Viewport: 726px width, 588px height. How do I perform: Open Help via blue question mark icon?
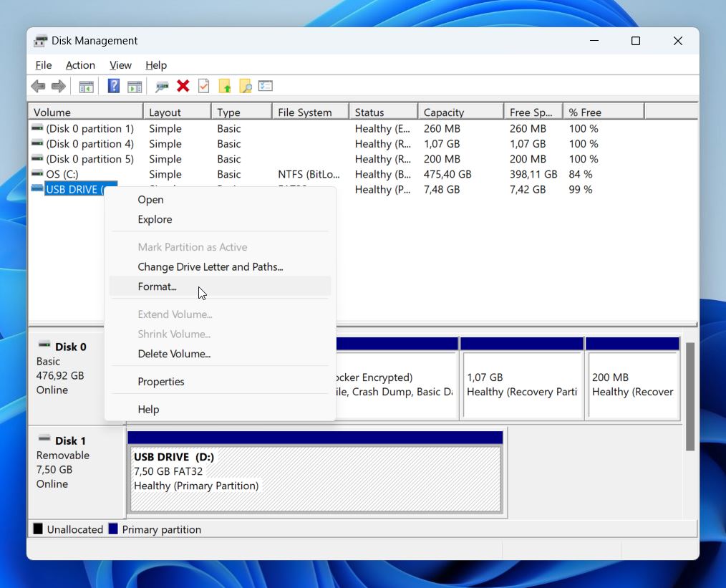coord(113,86)
